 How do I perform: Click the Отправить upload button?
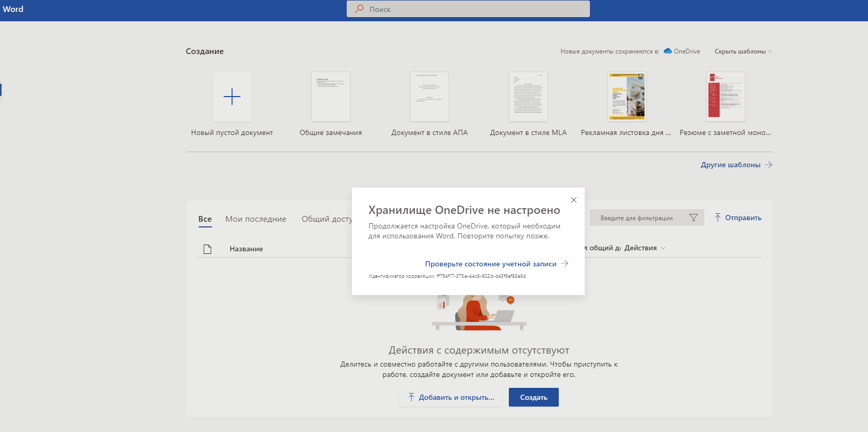[738, 218]
